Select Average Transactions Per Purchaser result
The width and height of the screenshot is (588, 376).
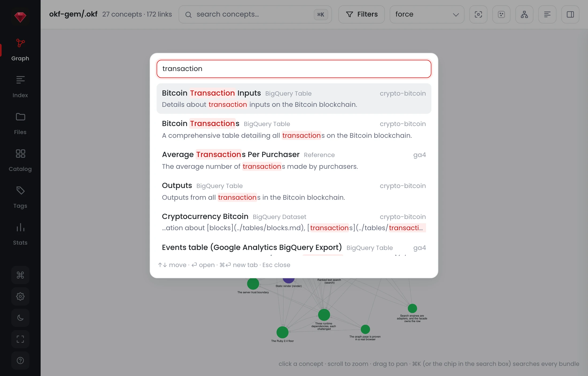tap(294, 160)
